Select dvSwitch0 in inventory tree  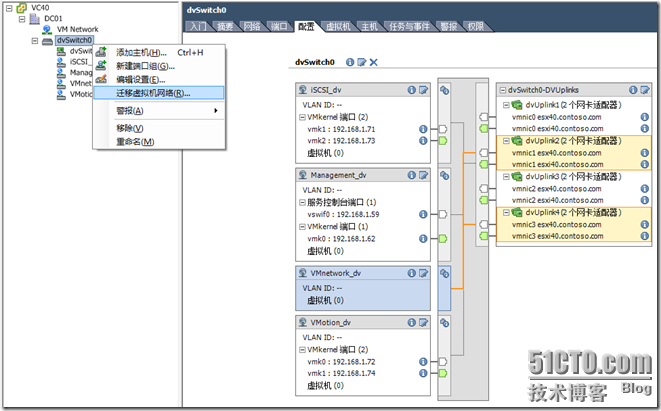[74, 40]
